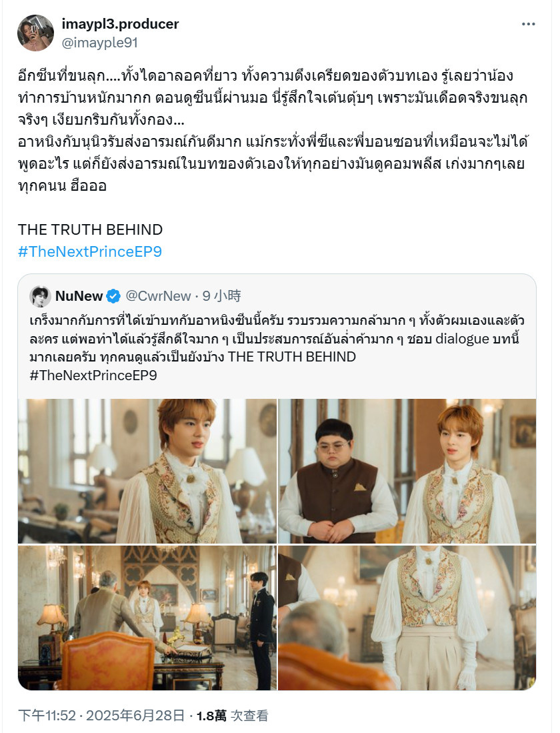Open the @imayple91 handle
The width and height of the screenshot is (560, 733).
coord(99,43)
